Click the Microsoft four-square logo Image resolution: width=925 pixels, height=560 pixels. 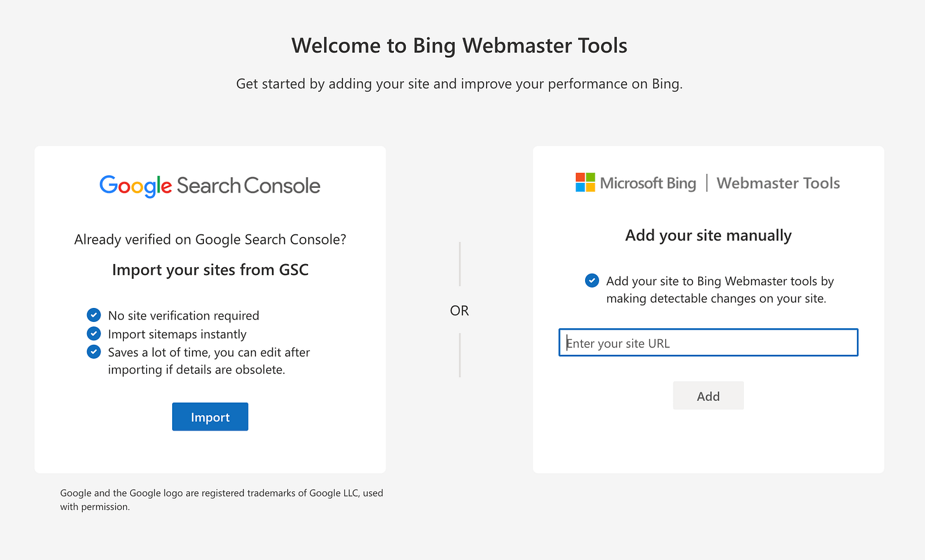[x=585, y=182]
